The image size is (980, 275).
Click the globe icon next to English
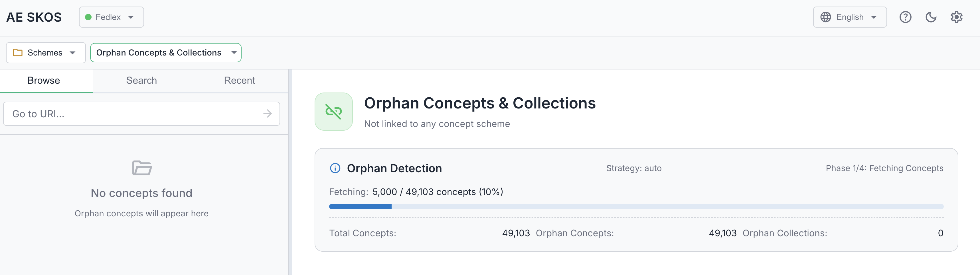tap(825, 17)
